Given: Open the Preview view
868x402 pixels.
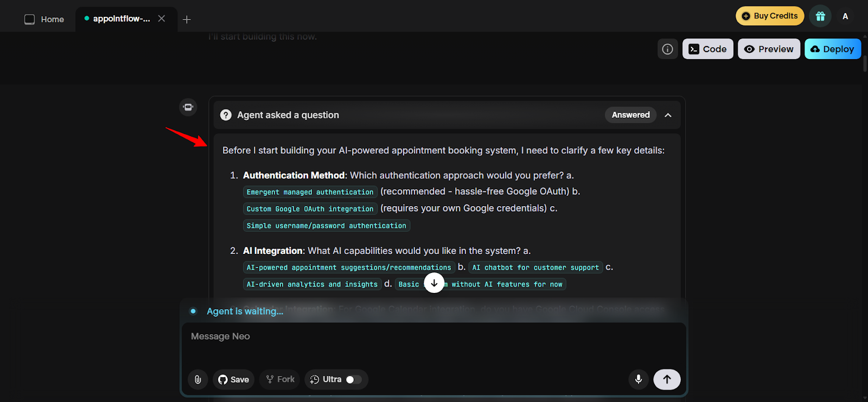Looking at the screenshot, I should pos(769,49).
